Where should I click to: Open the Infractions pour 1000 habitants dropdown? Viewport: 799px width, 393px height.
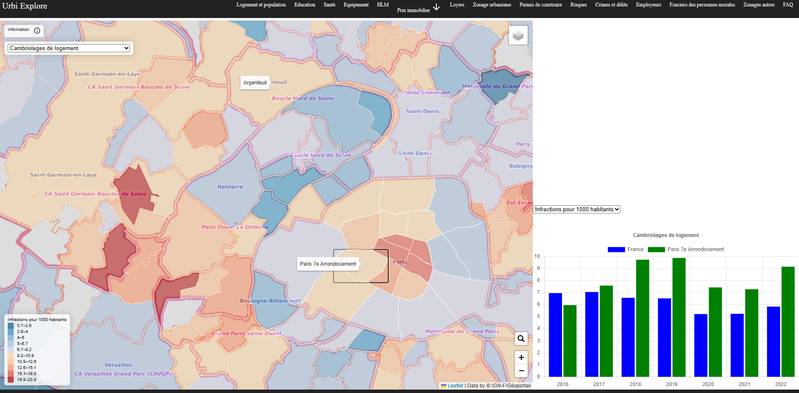[x=577, y=209]
